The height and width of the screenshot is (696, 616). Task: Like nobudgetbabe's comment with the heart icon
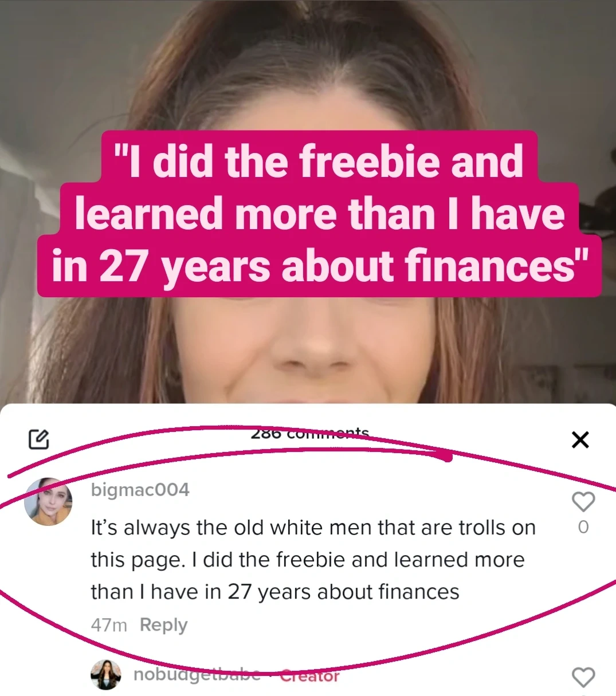pyautogui.click(x=583, y=677)
